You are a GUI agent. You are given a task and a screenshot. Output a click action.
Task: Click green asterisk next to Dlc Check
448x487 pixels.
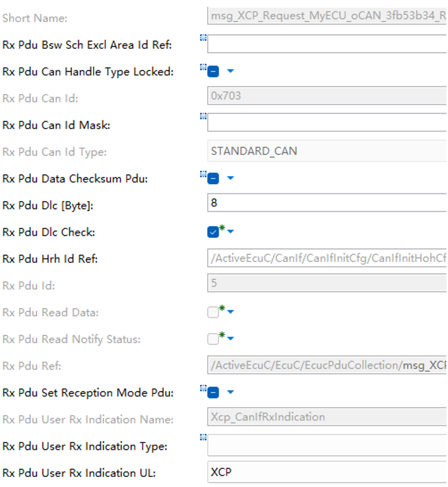pyautogui.click(x=222, y=228)
